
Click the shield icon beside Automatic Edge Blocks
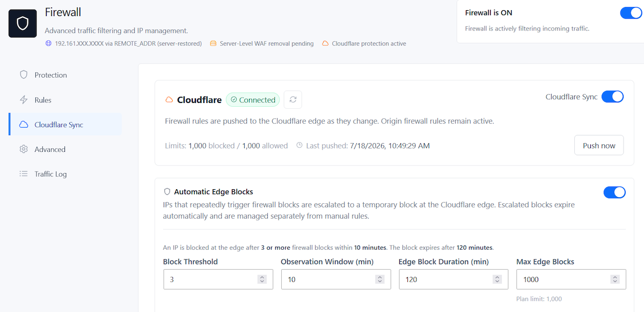[167, 191]
